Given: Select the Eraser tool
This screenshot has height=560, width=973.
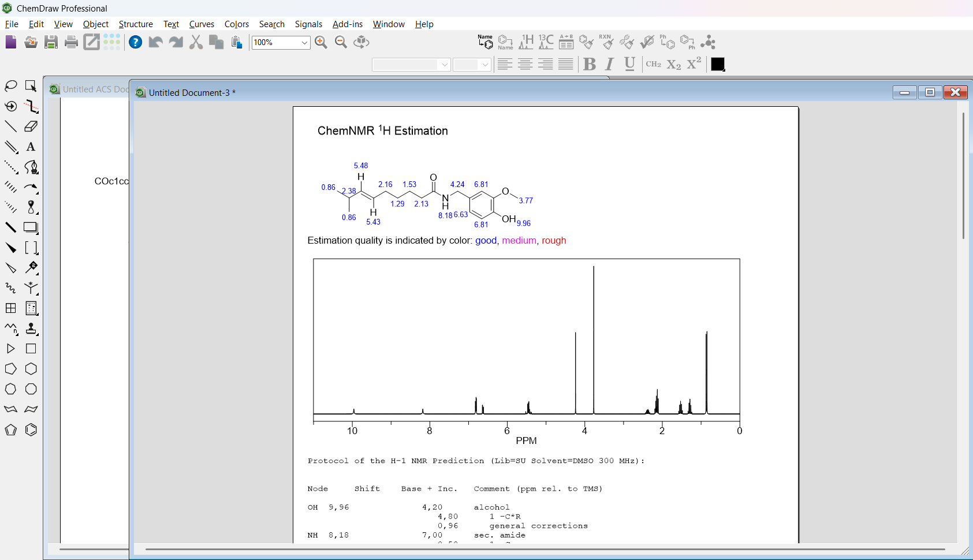Looking at the screenshot, I should point(31,126).
